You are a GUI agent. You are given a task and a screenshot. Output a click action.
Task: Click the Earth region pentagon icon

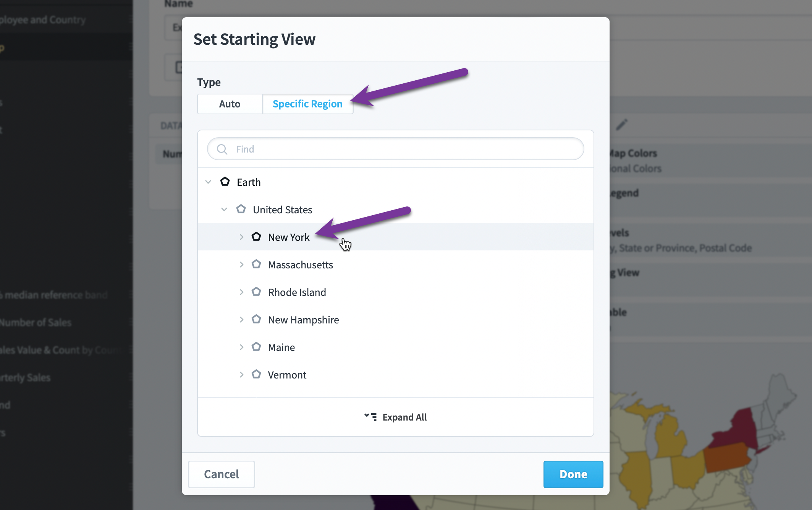coord(225,182)
